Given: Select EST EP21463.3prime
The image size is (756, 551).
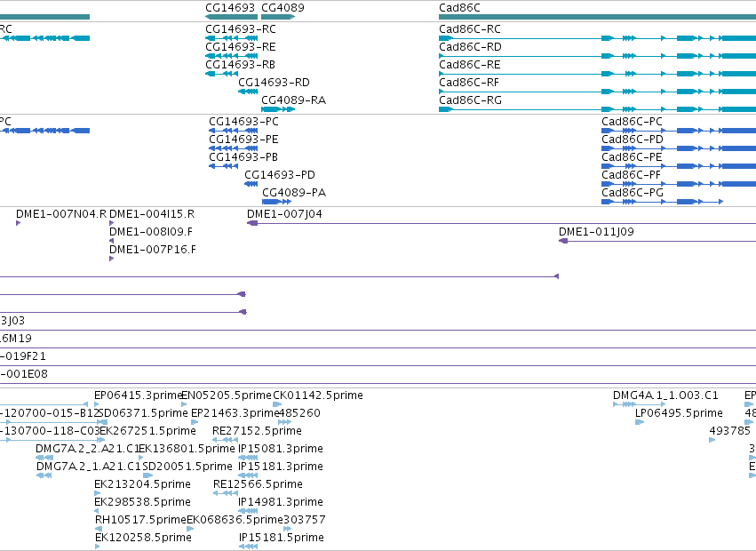Looking at the screenshot, I should coord(235,413).
